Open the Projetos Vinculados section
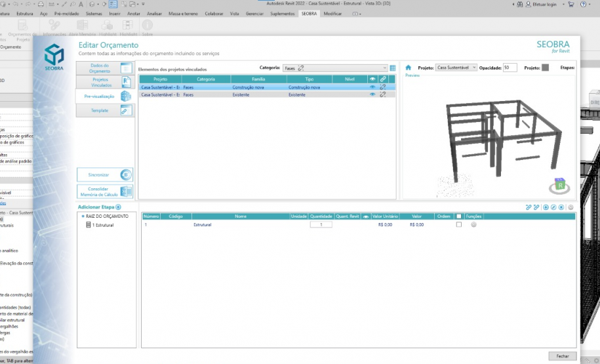 point(105,82)
